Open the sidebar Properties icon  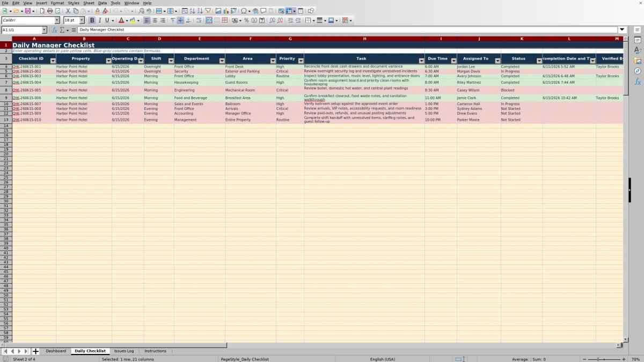[x=638, y=40]
